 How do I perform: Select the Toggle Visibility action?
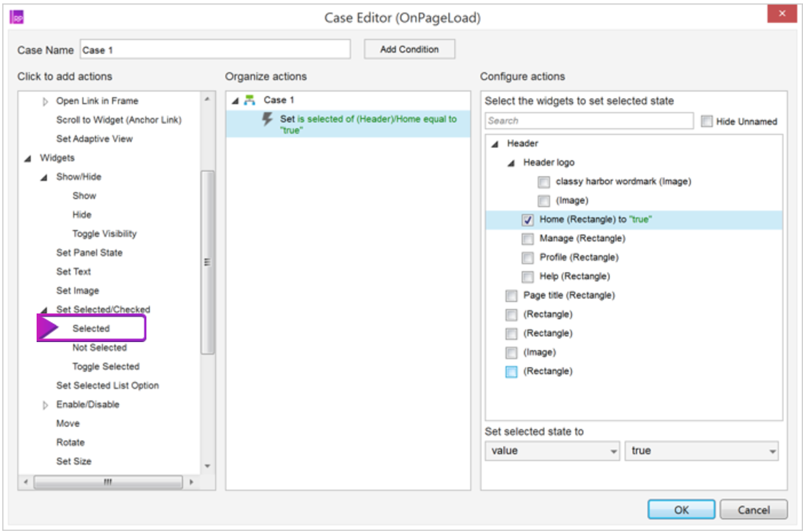pos(105,233)
